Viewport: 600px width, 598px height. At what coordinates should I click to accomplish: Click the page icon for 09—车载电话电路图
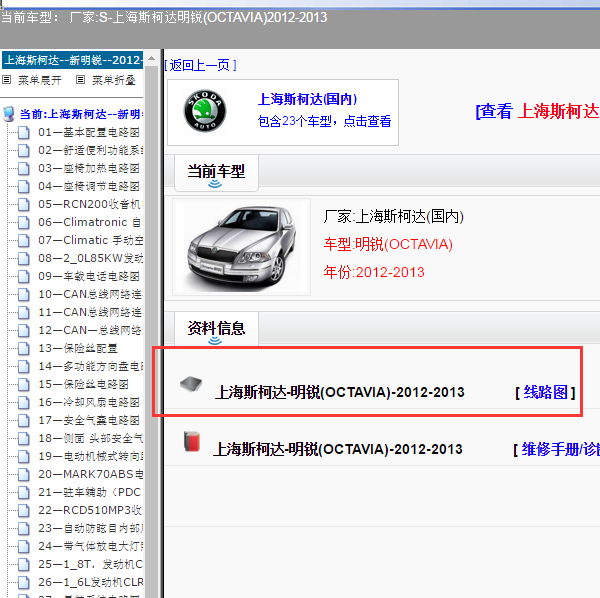(x=24, y=276)
